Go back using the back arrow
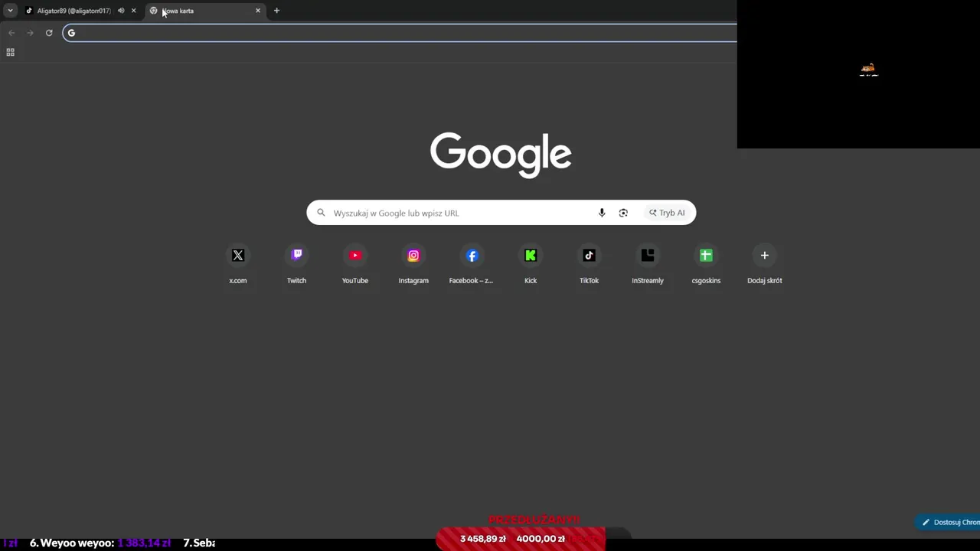 (11, 33)
